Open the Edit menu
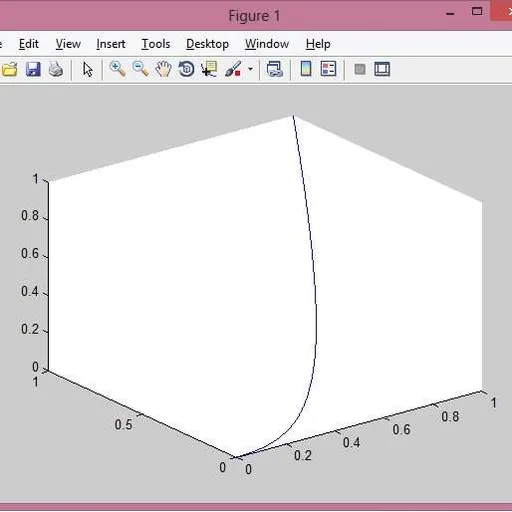 [x=29, y=44]
